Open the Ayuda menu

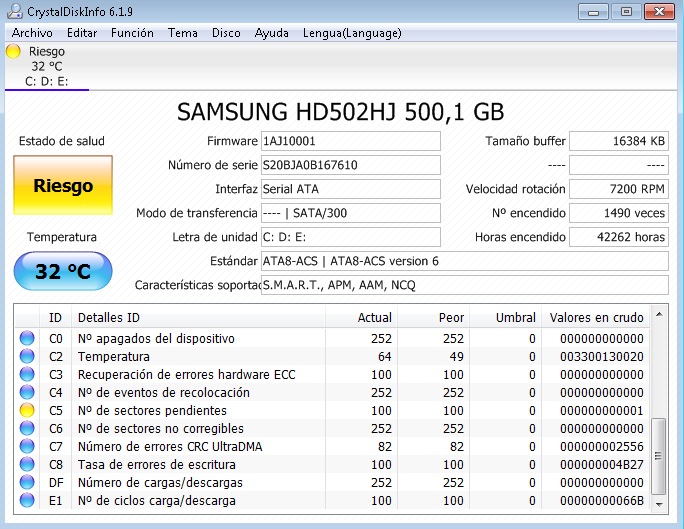(x=271, y=33)
